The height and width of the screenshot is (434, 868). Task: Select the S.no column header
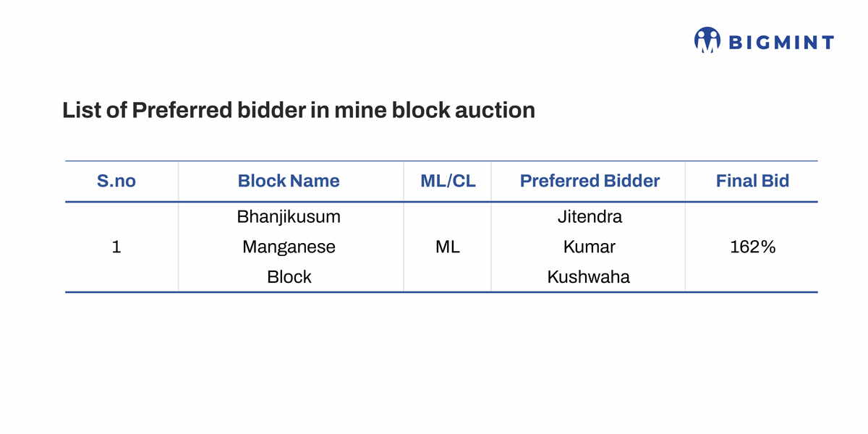point(116,181)
